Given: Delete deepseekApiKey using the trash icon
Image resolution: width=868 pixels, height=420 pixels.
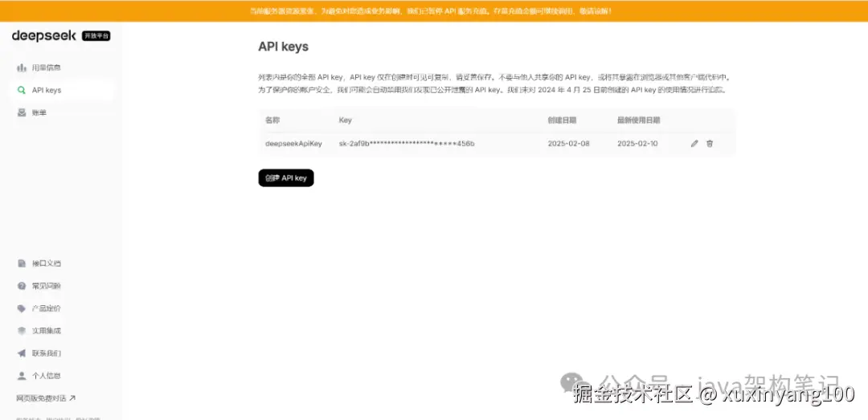Looking at the screenshot, I should [x=710, y=144].
